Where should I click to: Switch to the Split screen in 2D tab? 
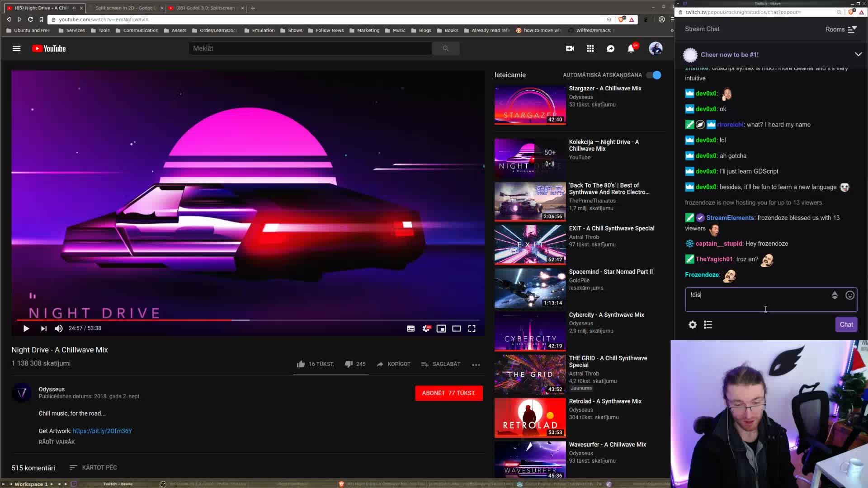pos(125,8)
